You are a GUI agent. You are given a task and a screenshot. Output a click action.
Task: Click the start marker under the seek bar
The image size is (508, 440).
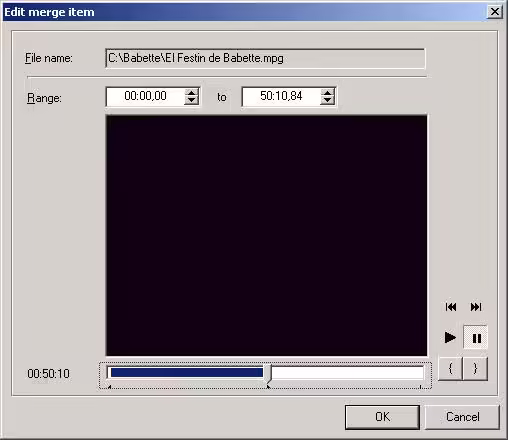tap(109, 387)
